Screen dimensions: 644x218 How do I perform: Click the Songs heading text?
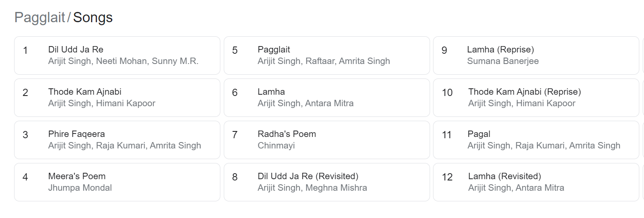pyautogui.click(x=93, y=17)
